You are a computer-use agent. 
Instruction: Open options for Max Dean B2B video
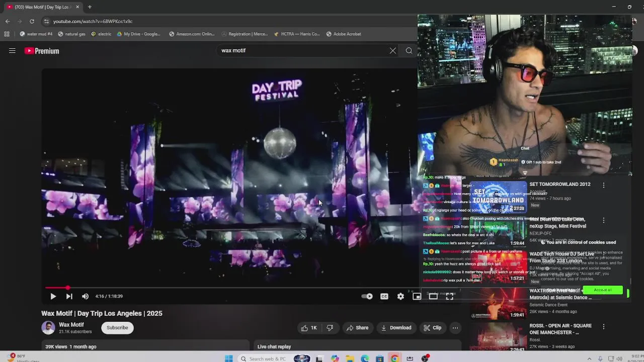pyautogui.click(x=604, y=220)
